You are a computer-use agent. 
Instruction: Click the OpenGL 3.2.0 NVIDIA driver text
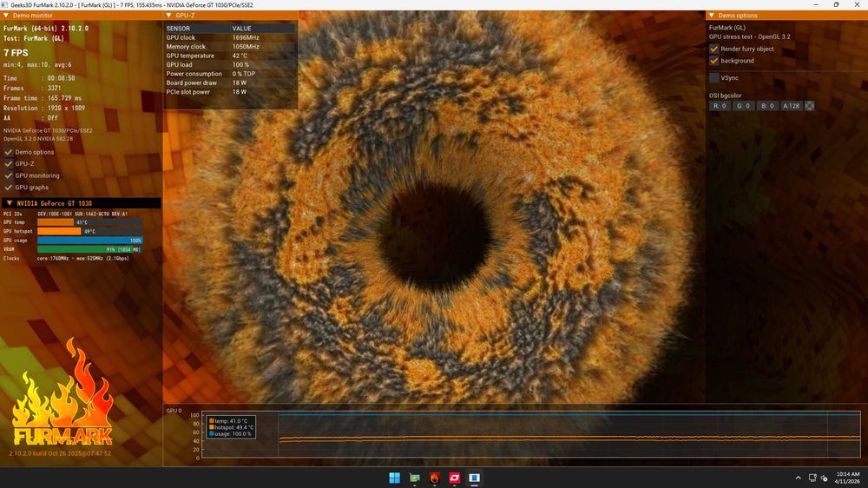(x=38, y=138)
